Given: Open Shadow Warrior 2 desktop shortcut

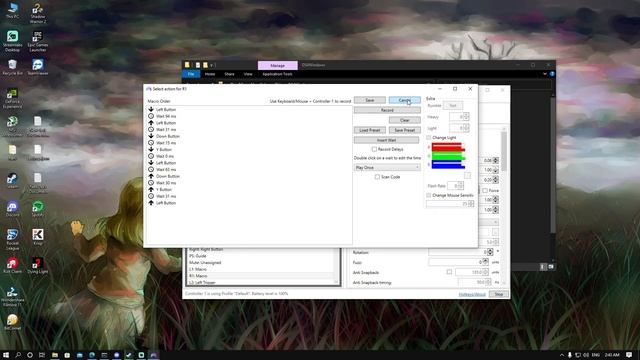Looking at the screenshot, I should coord(38,13).
